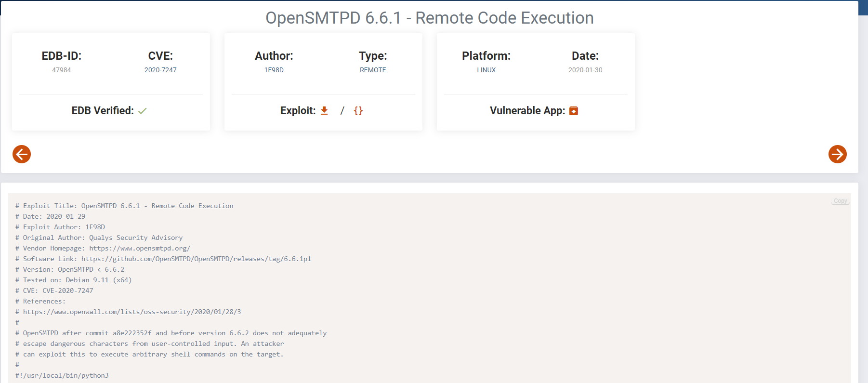The image size is (868, 383).
Task: Open the REMOTE type link
Action: pyautogui.click(x=373, y=70)
